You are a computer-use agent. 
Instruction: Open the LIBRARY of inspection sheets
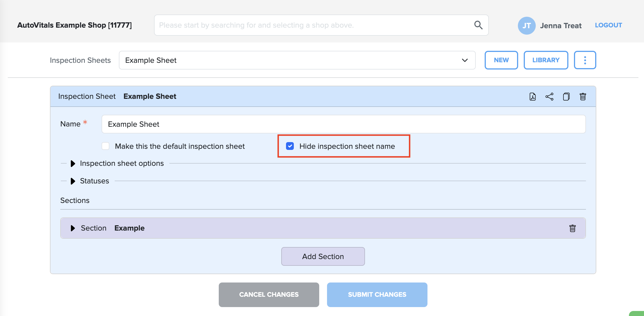(546, 60)
